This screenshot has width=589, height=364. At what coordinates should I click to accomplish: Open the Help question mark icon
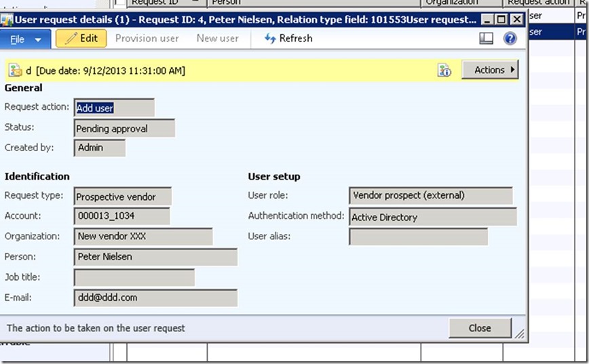point(510,39)
